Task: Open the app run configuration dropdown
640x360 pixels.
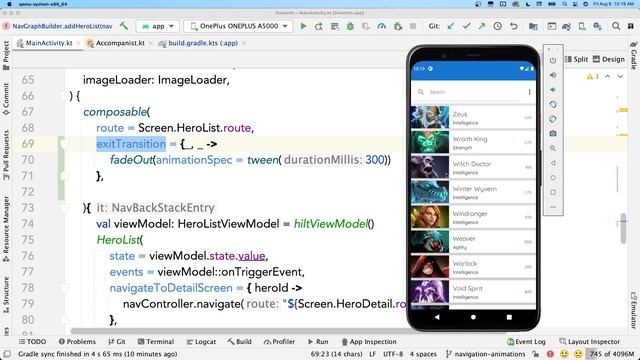Action: (x=157, y=26)
